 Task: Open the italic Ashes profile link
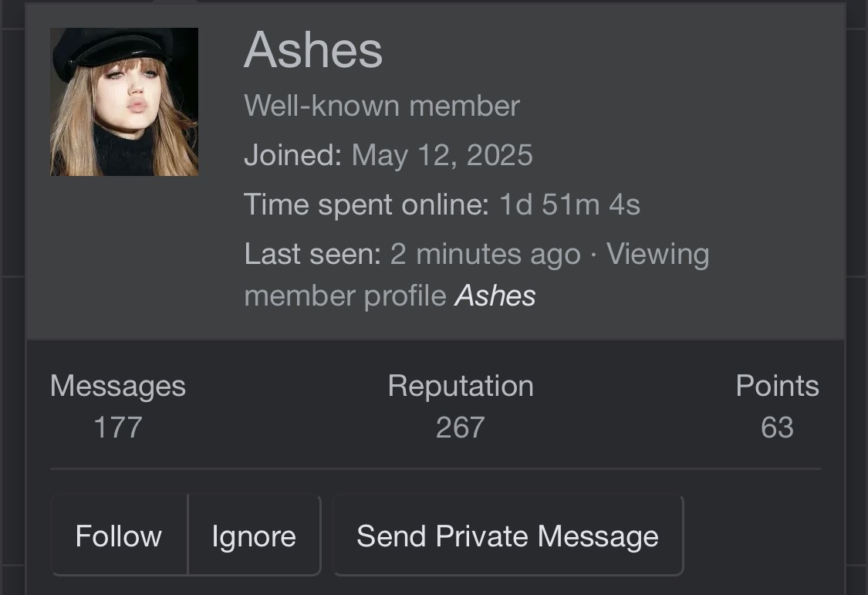click(x=495, y=296)
